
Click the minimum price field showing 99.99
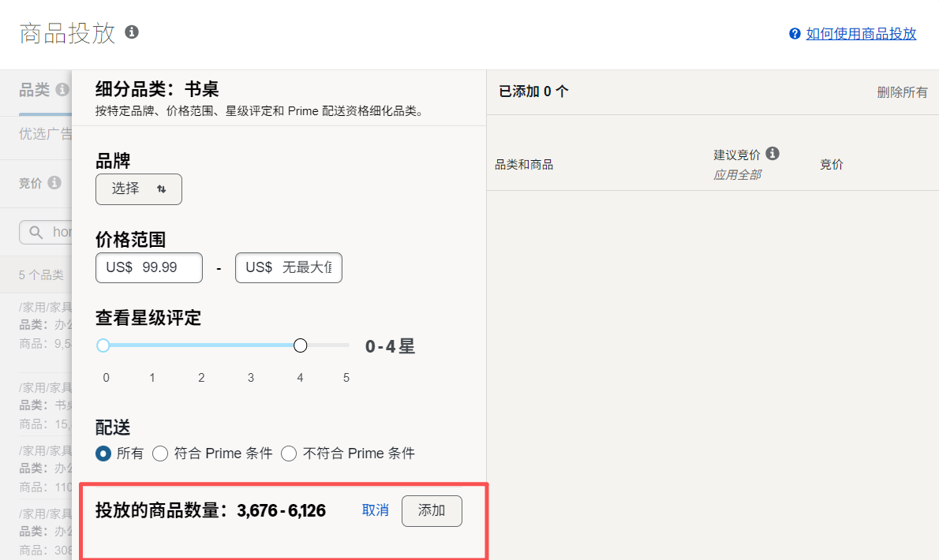(x=149, y=267)
